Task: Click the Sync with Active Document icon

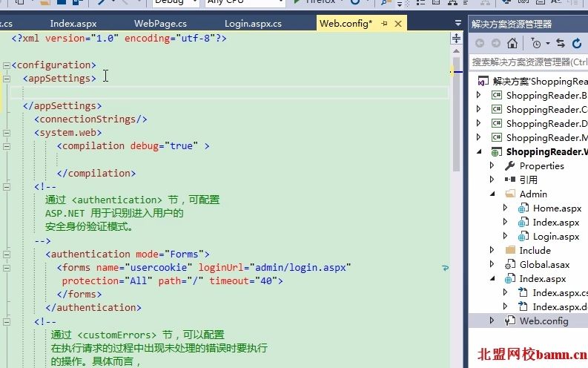Action: coord(561,44)
